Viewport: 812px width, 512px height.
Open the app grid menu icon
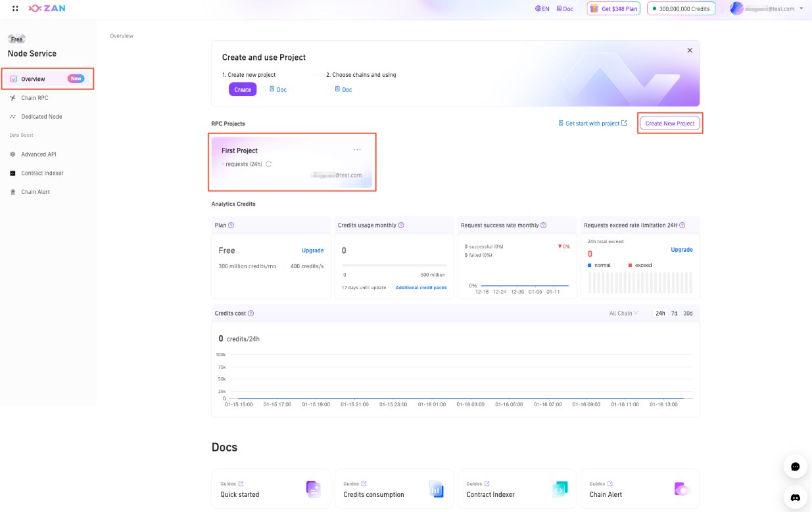click(15, 9)
